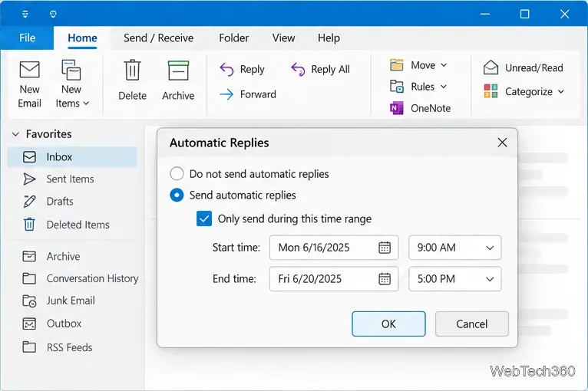This screenshot has width=588, height=391.
Task: Expand the New Items dropdown arrow
Action: [x=86, y=103]
